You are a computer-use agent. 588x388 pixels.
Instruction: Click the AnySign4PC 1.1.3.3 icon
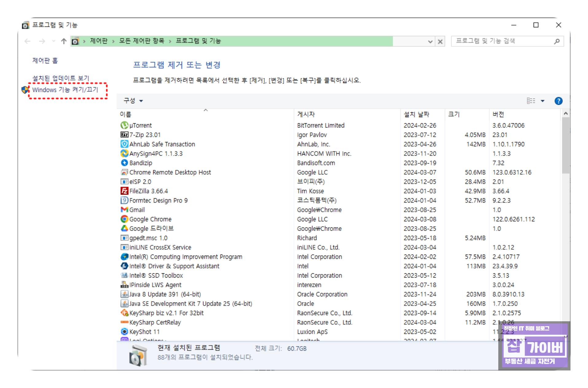click(x=124, y=153)
